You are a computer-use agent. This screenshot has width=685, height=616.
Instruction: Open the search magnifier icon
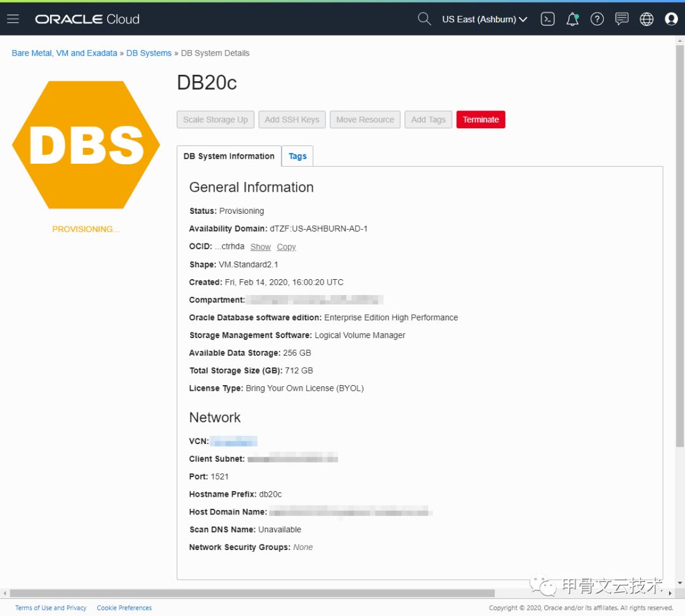(424, 19)
